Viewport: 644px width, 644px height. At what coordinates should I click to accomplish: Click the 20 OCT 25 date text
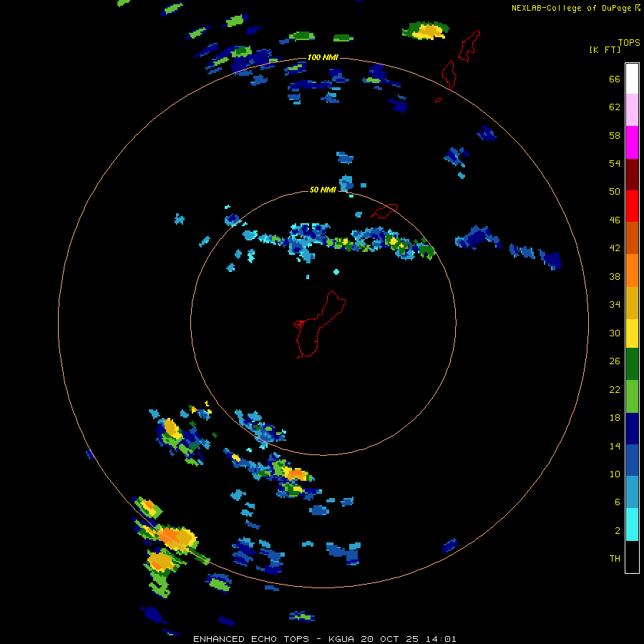point(390,639)
